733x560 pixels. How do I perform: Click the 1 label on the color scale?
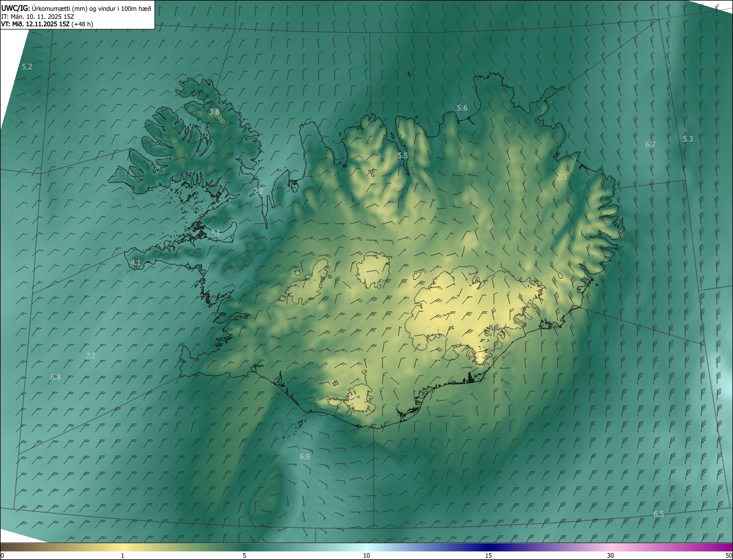click(123, 556)
